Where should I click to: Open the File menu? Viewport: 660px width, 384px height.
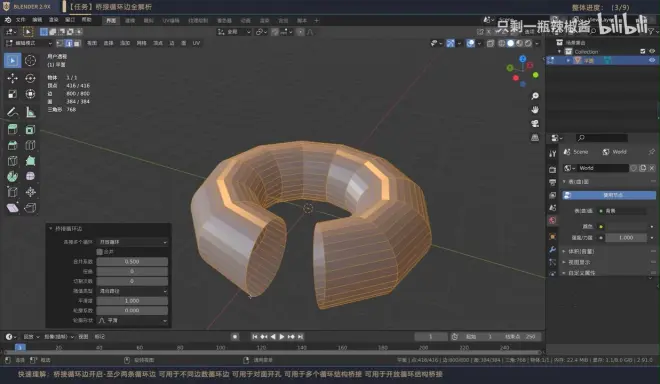tap(21, 20)
